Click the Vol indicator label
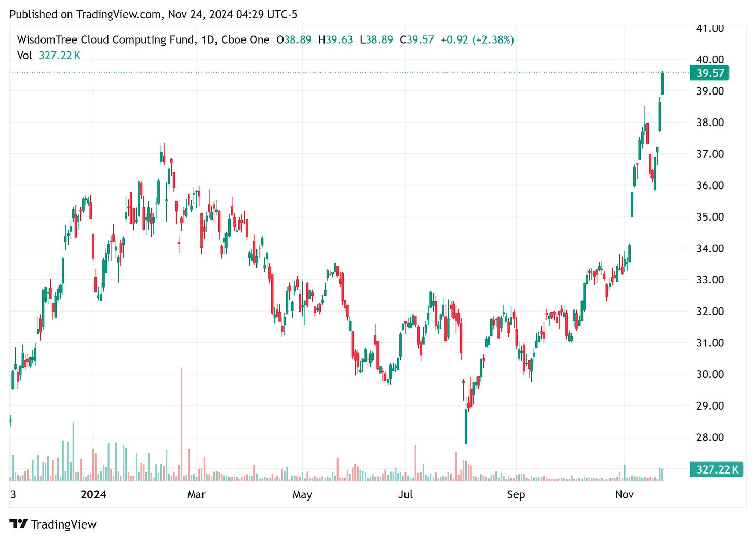 tap(24, 56)
